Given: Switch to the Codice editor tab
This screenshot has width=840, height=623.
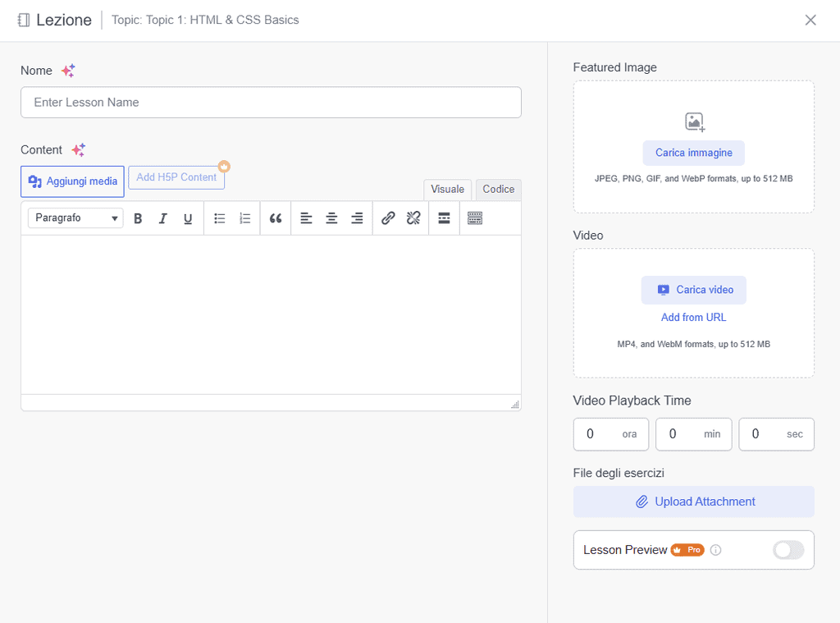Looking at the screenshot, I should pyautogui.click(x=498, y=190).
